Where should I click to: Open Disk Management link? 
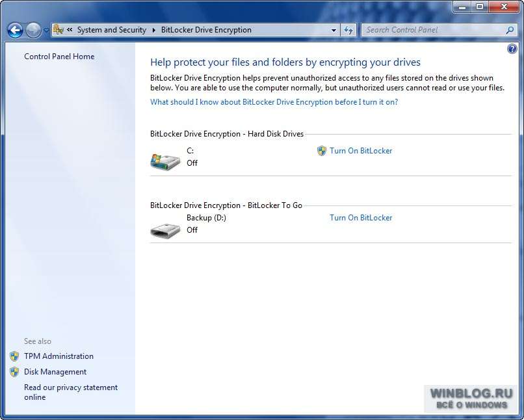pyautogui.click(x=55, y=371)
